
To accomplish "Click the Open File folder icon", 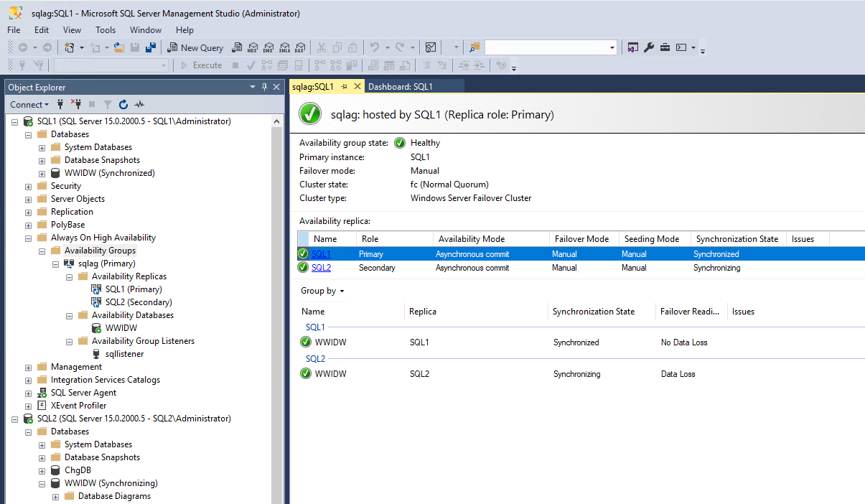I will click(x=119, y=47).
